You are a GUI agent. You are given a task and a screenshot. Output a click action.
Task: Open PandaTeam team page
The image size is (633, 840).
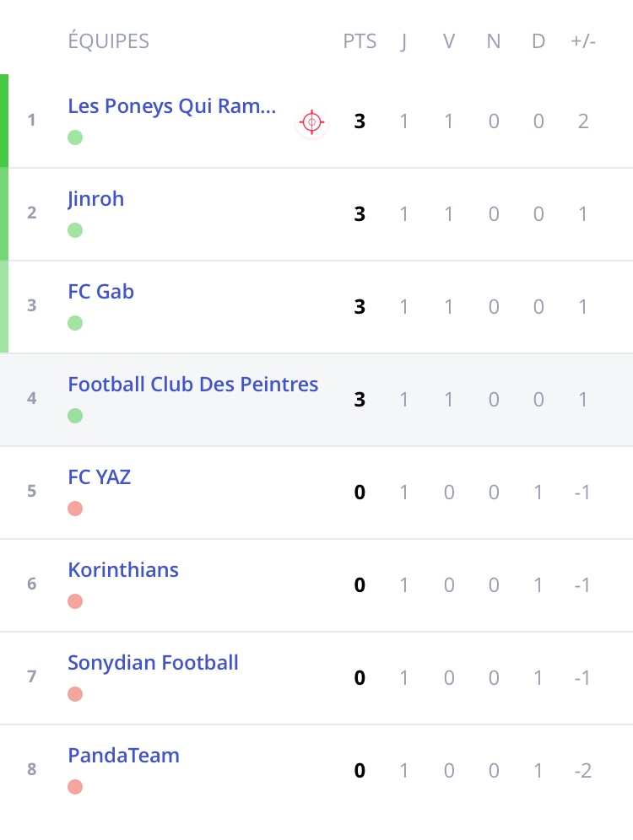pyautogui.click(x=123, y=756)
